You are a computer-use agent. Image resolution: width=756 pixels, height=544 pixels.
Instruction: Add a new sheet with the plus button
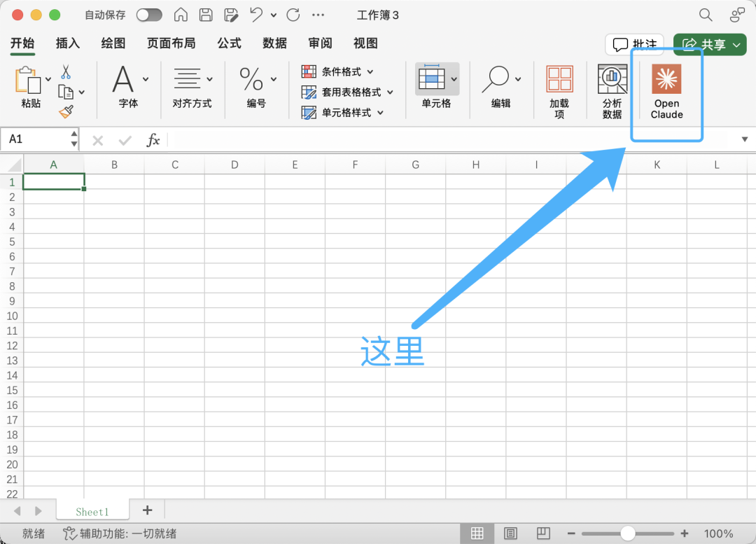(147, 510)
